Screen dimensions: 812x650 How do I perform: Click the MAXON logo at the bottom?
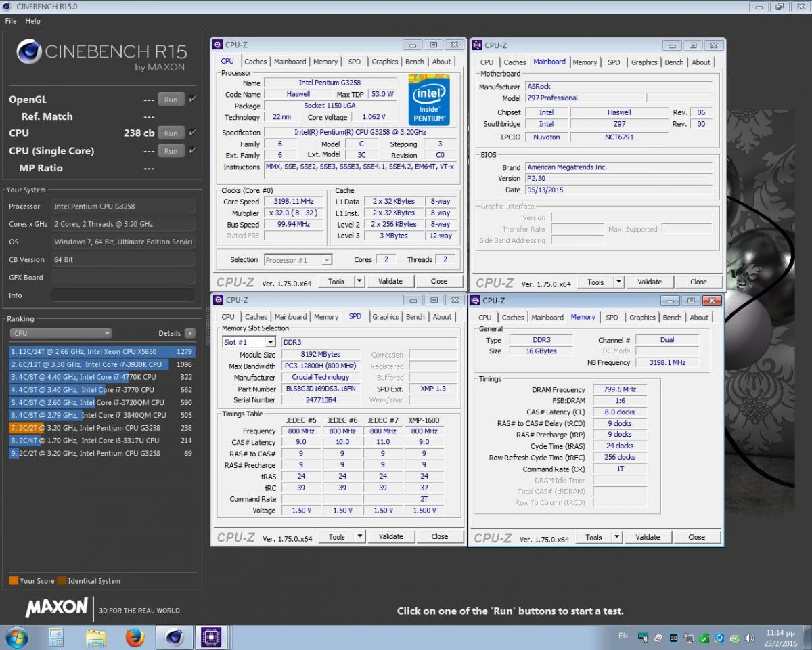56,607
